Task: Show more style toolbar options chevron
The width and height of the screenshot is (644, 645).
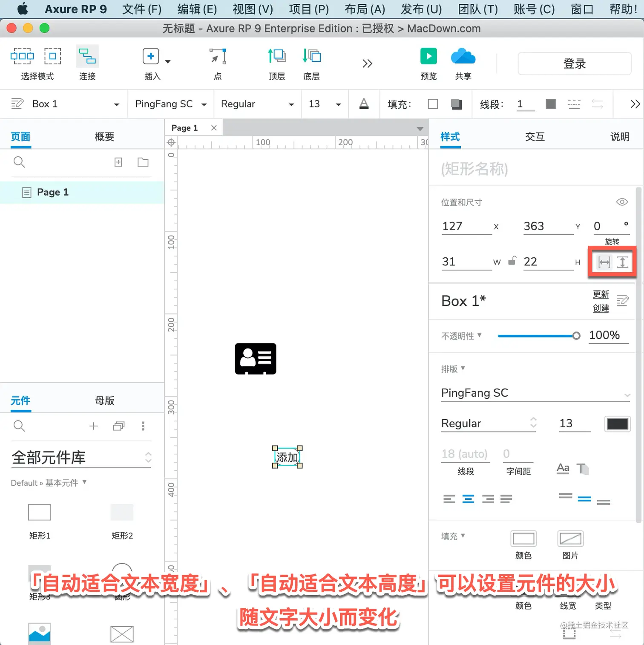Action: click(635, 104)
